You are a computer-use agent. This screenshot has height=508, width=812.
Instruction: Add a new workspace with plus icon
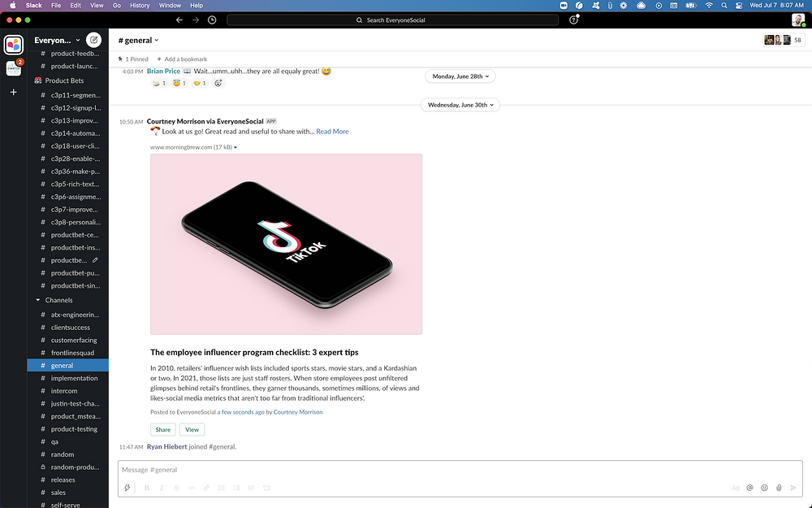14,92
